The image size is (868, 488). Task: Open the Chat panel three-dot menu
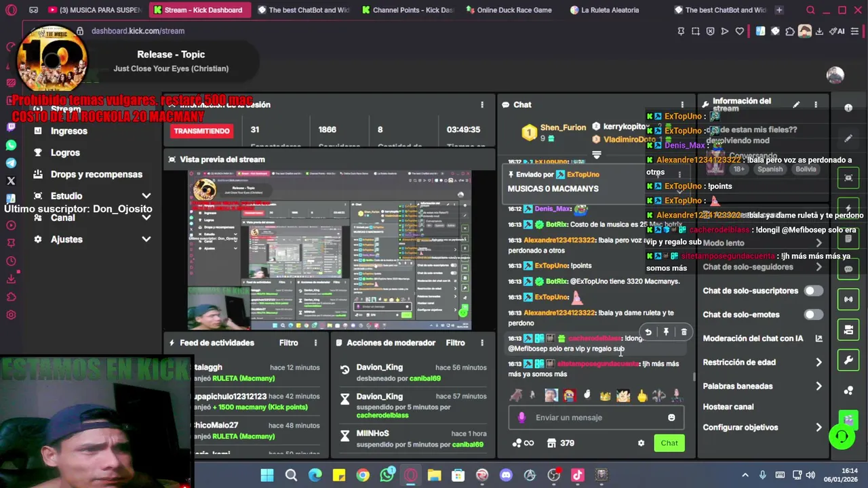pyautogui.click(x=683, y=104)
